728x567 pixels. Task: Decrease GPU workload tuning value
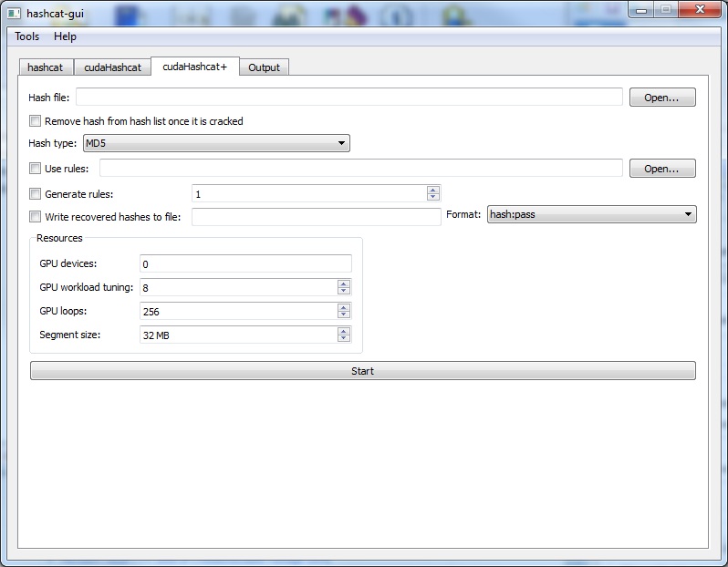point(344,291)
